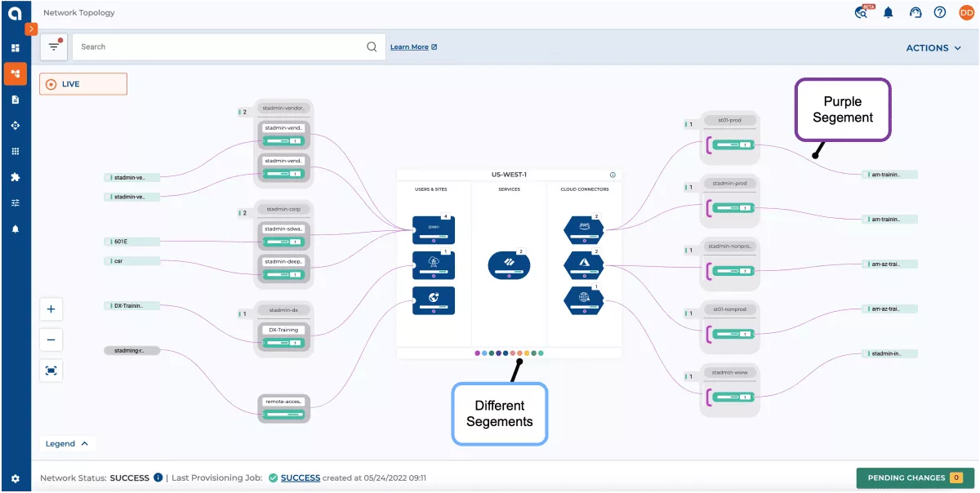The height and width of the screenshot is (493, 980).
Task: Click the SERVICES column heading
Action: click(509, 189)
